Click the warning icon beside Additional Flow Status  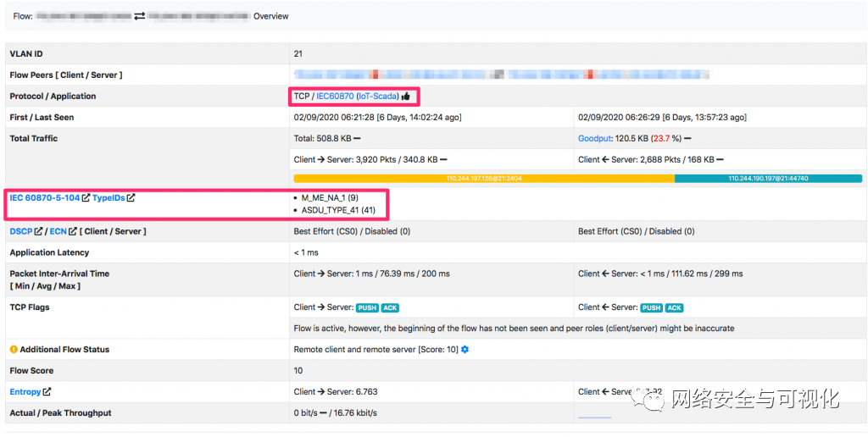click(x=14, y=350)
